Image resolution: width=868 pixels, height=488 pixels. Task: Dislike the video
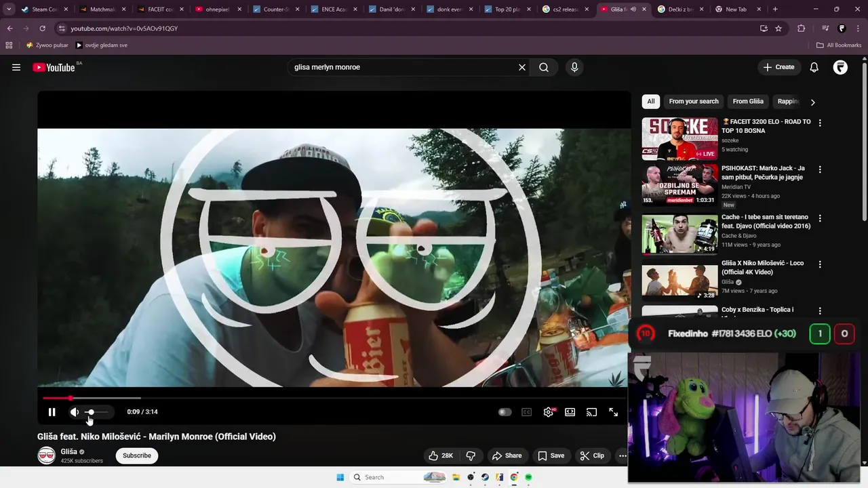(471, 455)
